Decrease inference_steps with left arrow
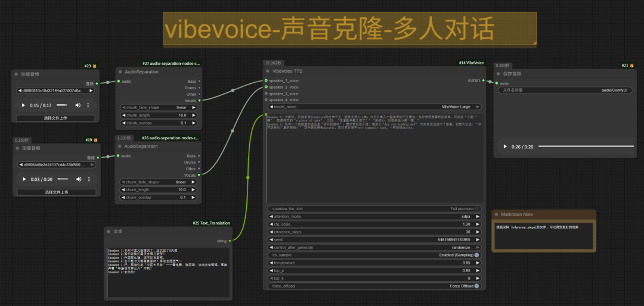 (x=271, y=232)
